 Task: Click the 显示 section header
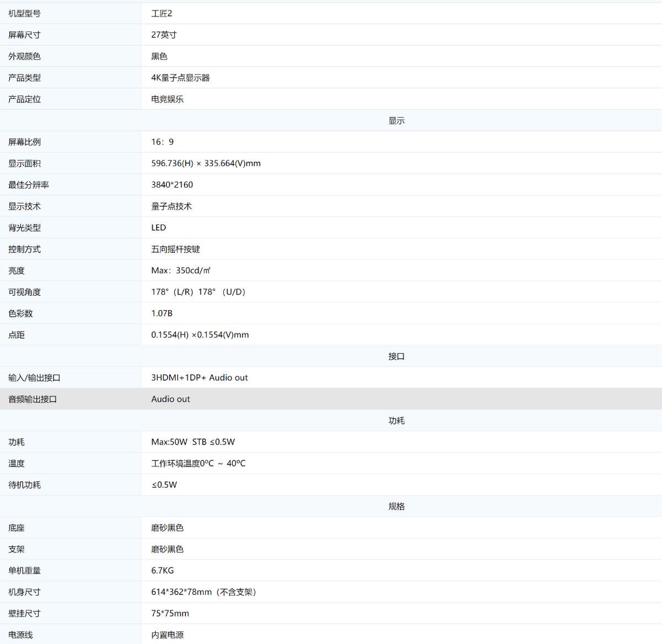pos(396,120)
